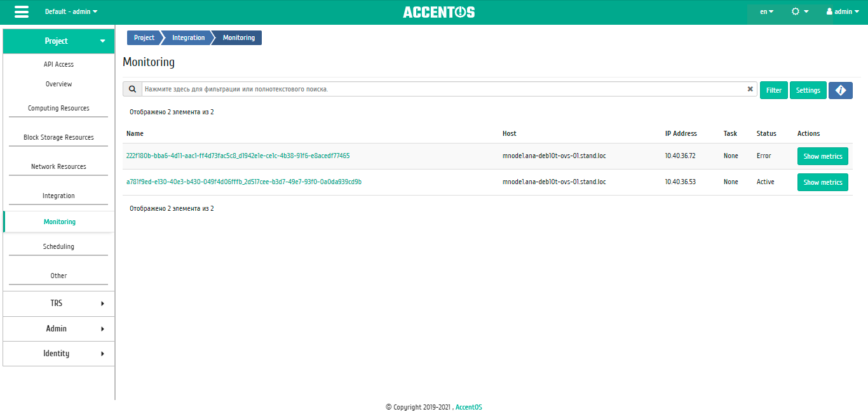Open Other in sidebar
Viewport: 868px width, 414px height.
click(x=58, y=276)
